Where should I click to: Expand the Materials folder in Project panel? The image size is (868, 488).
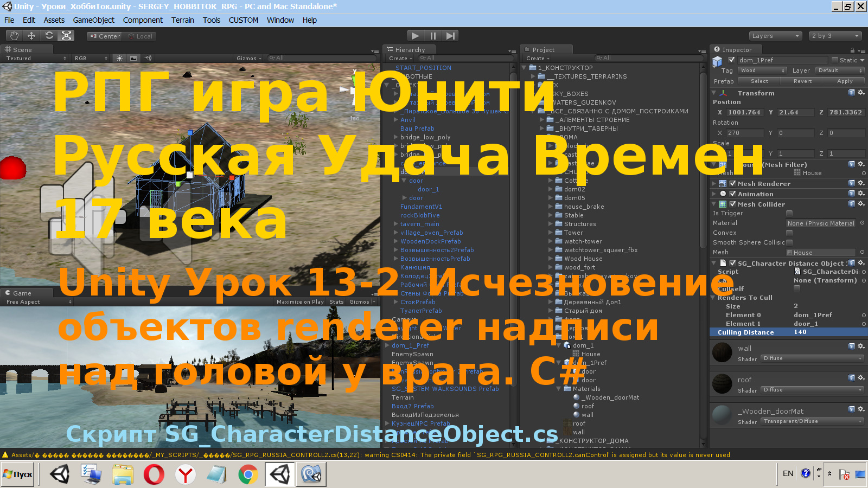tap(558, 389)
